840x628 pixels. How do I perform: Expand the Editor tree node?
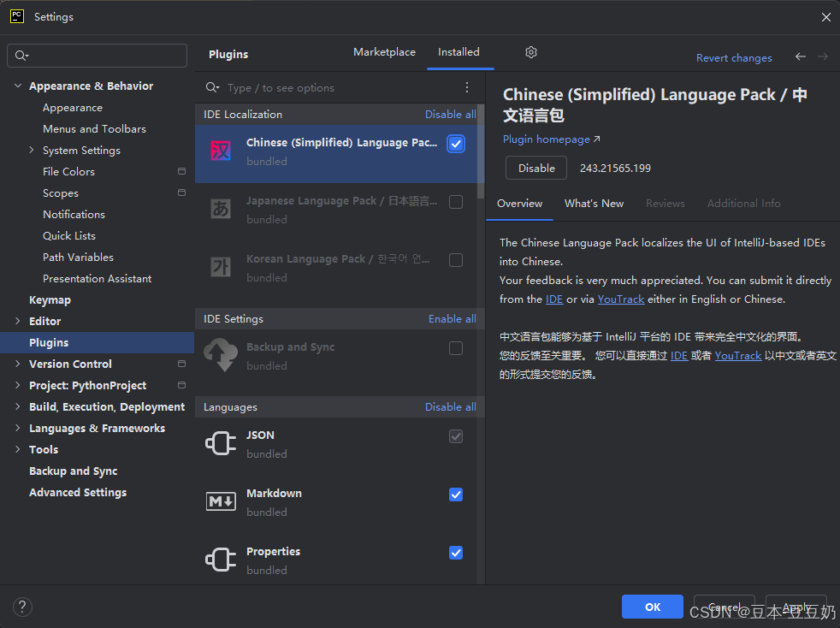(x=18, y=321)
